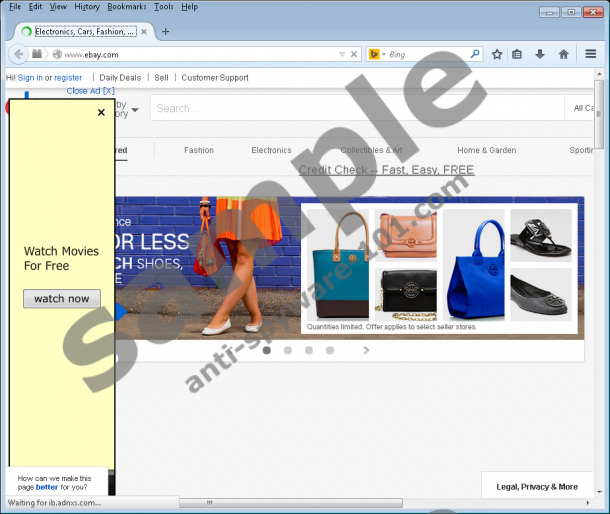This screenshot has width=610, height=514.
Task: Open the Bookmarks menu
Action: pyautogui.click(x=126, y=7)
